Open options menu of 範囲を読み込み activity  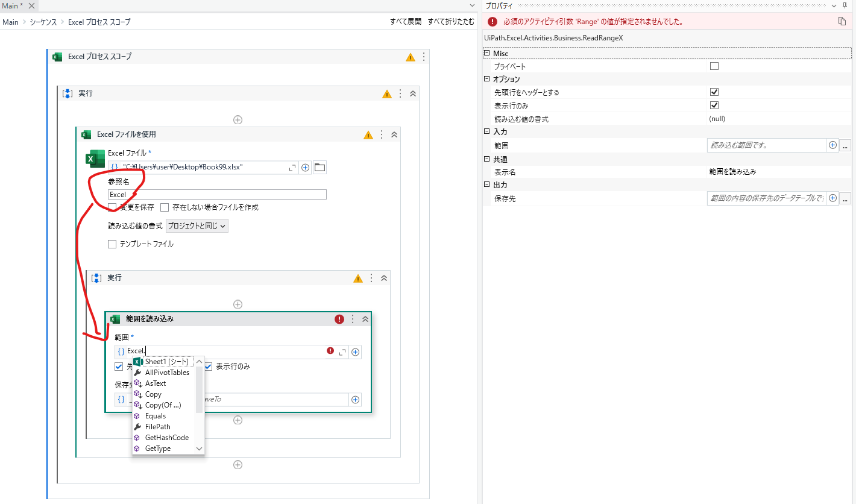point(353,319)
